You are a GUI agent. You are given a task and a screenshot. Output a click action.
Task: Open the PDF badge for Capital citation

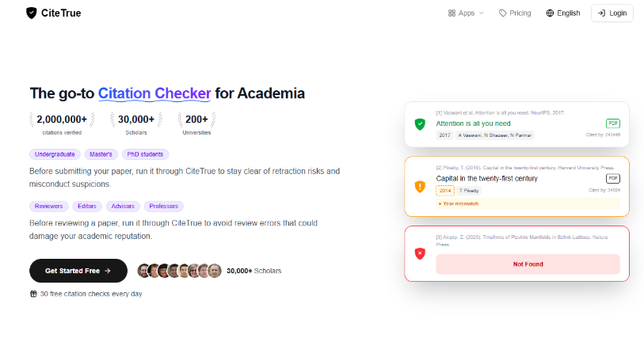tap(613, 179)
